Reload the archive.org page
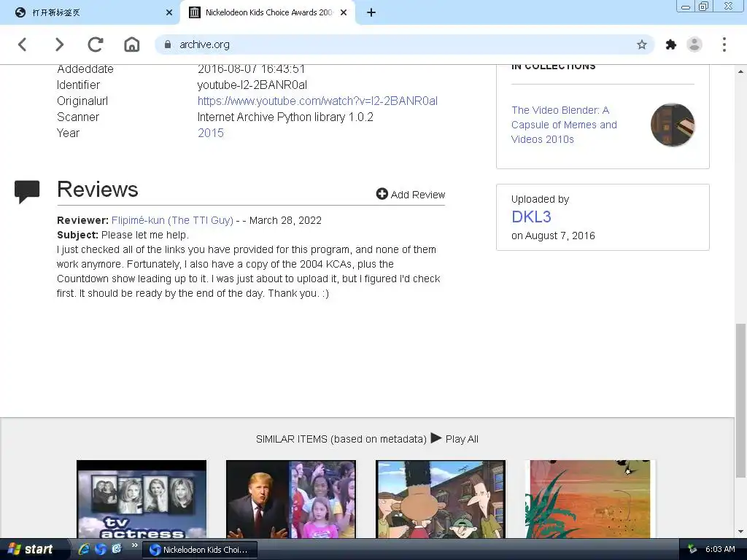 (x=96, y=44)
